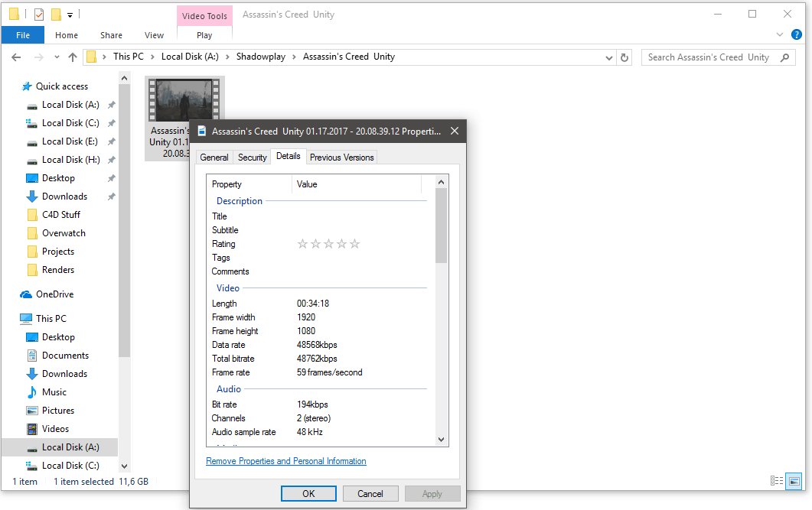This screenshot has width=812, height=510.
Task: Switch to the Previous Versions tab
Action: point(342,158)
